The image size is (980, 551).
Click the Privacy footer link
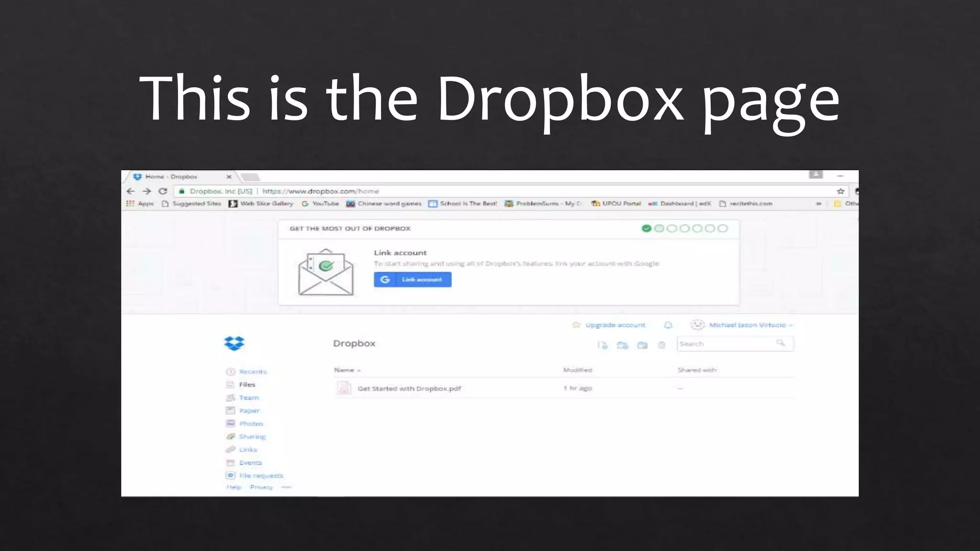(x=261, y=487)
